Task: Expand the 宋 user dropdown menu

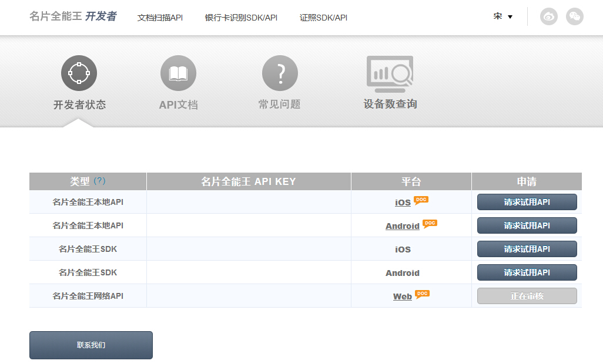Action: (x=503, y=16)
